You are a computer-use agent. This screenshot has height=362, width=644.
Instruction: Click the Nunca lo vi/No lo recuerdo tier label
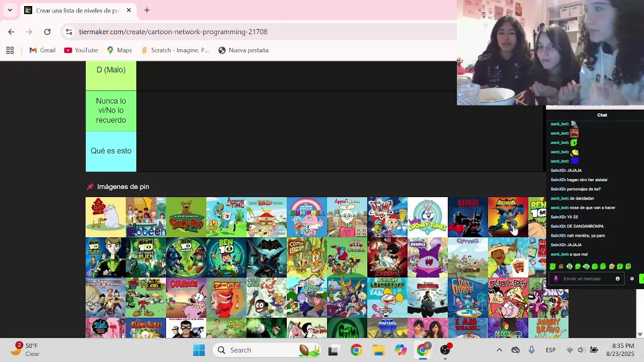(x=111, y=111)
